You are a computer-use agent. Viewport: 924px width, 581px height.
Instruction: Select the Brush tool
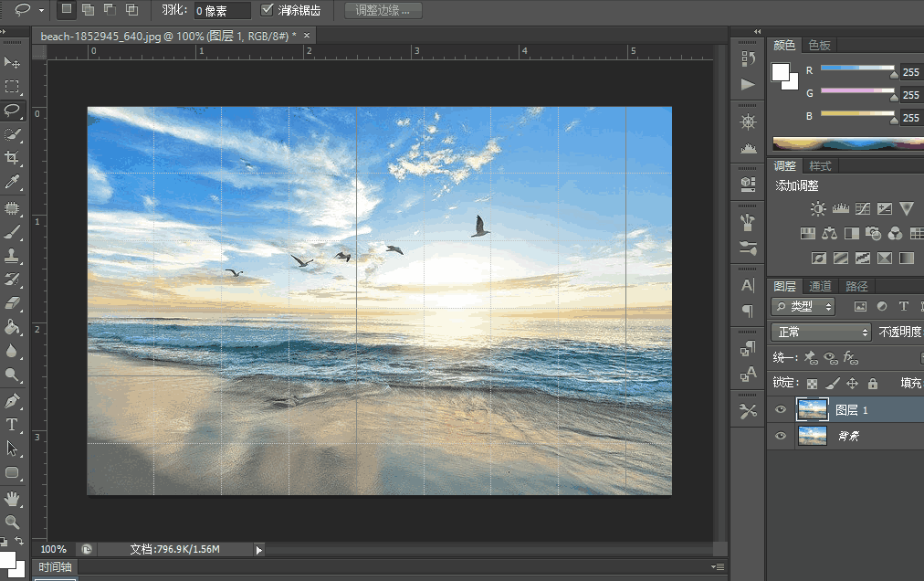click(x=12, y=232)
